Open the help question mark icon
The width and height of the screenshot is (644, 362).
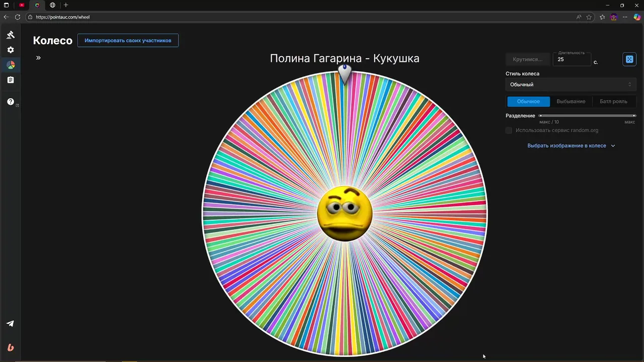click(x=11, y=102)
